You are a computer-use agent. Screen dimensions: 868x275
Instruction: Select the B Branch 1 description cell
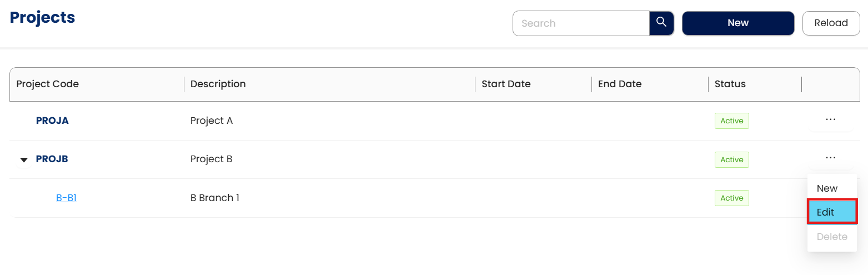click(x=214, y=198)
